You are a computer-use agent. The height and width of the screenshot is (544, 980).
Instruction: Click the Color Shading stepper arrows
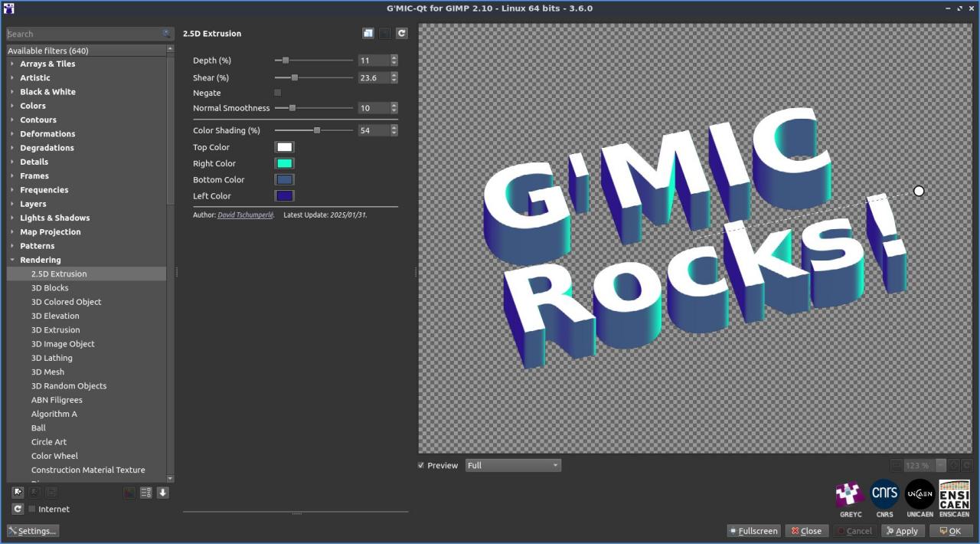[394, 130]
